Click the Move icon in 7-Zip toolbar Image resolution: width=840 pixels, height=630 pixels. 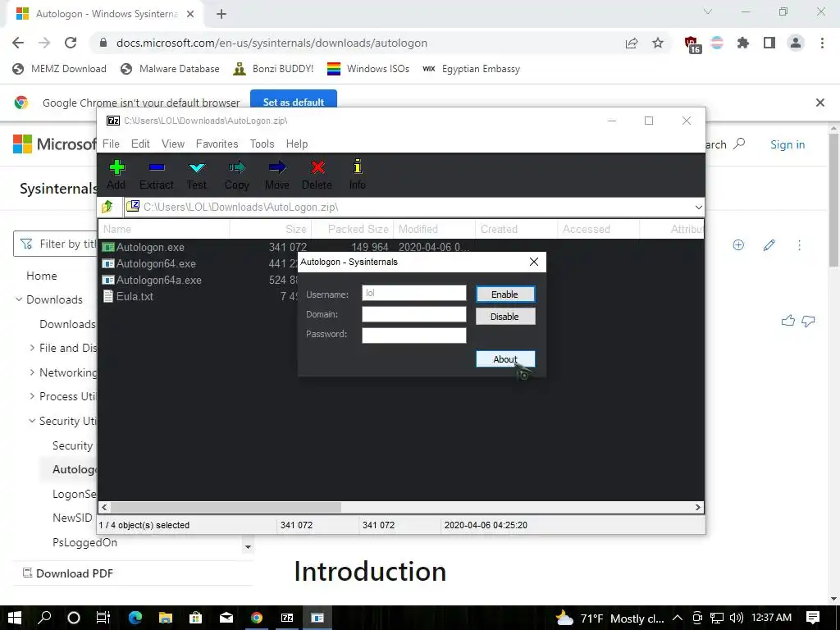(277, 167)
